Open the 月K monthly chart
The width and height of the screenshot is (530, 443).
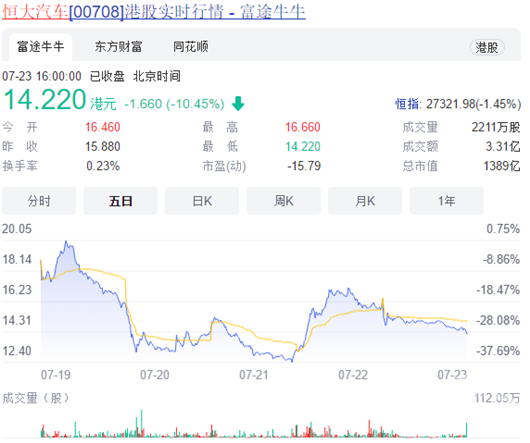click(x=365, y=201)
